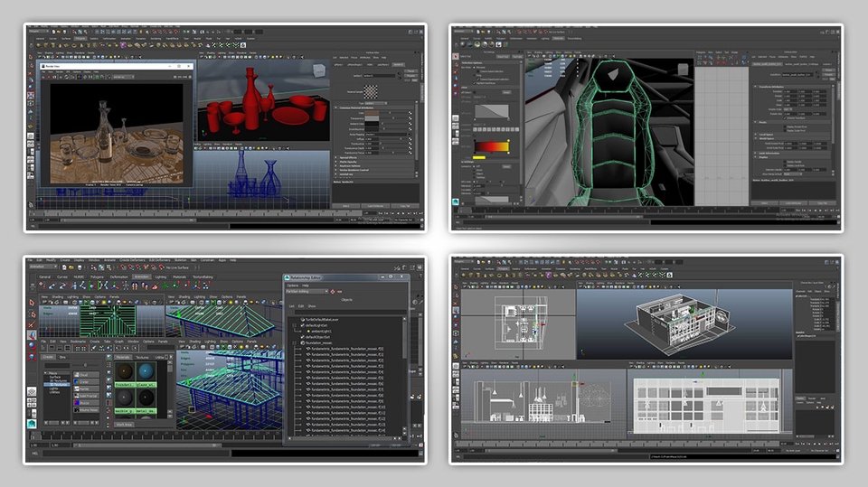
Task: Click Marble texture node in Hypershade create list
Action: (87, 389)
